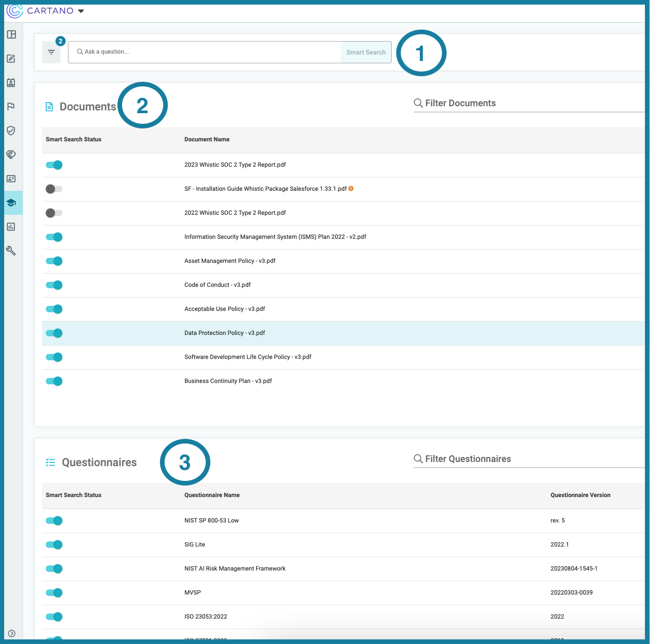Open the filter options button
The height and width of the screenshot is (644, 650).
coord(51,52)
